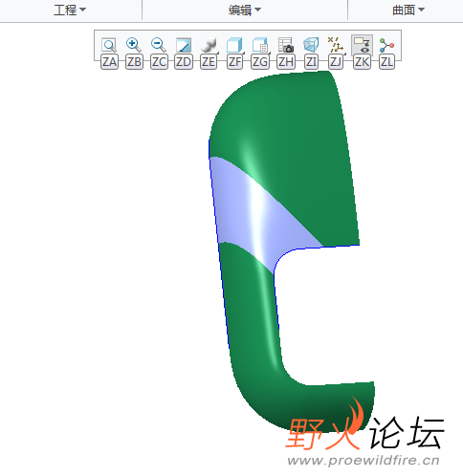The height and width of the screenshot is (476, 463).
Task: Click the ZF shortcut key label
Action: click(x=234, y=62)
